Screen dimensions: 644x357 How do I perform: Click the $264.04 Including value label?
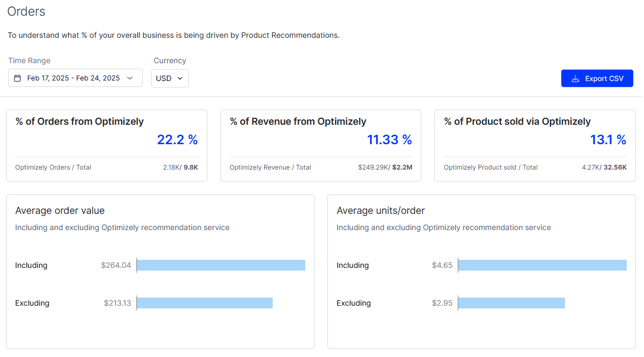pos(116,265)
